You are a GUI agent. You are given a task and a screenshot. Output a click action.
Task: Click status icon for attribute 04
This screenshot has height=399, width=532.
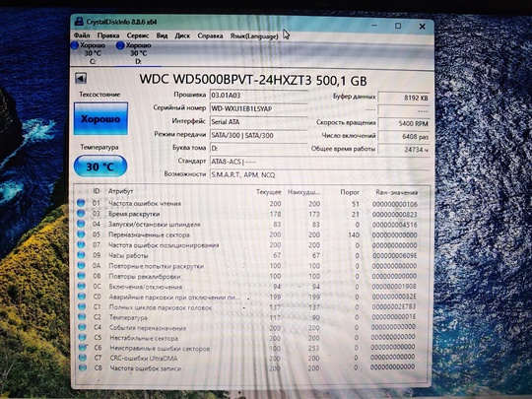(x=81, y=224)
